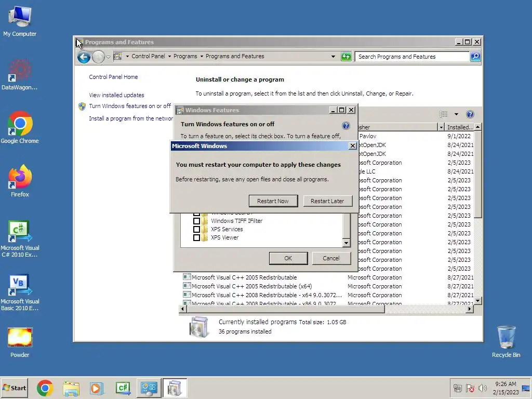Click Cancel in the Windows Features window
Viewport: 532px width, 399px height.
tap(331, 258)
